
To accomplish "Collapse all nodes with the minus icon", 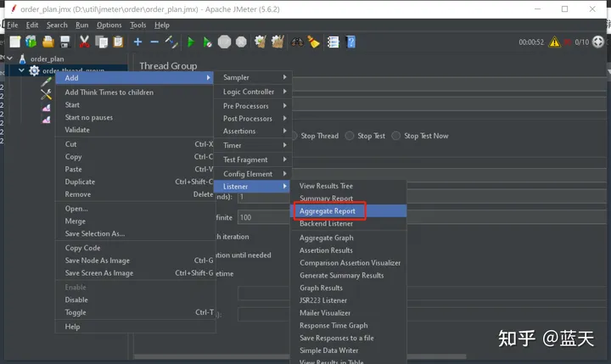I will [154, 42].
